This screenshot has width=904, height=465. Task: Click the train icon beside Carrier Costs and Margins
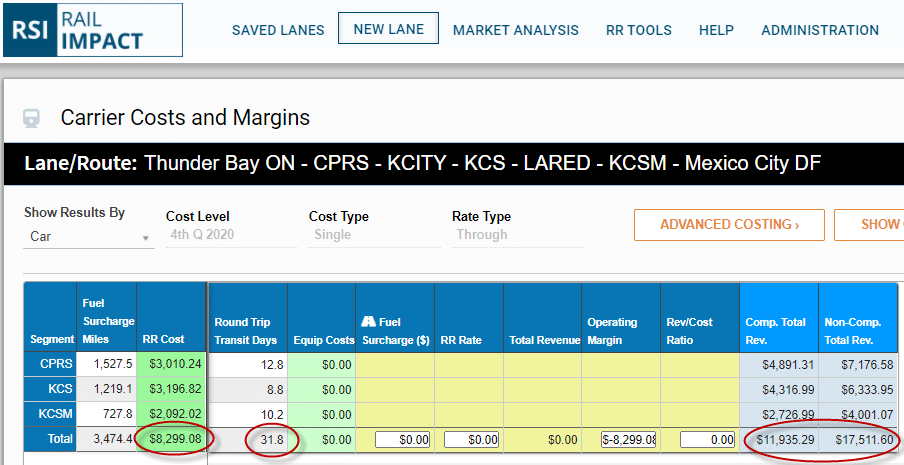(32, 118)
